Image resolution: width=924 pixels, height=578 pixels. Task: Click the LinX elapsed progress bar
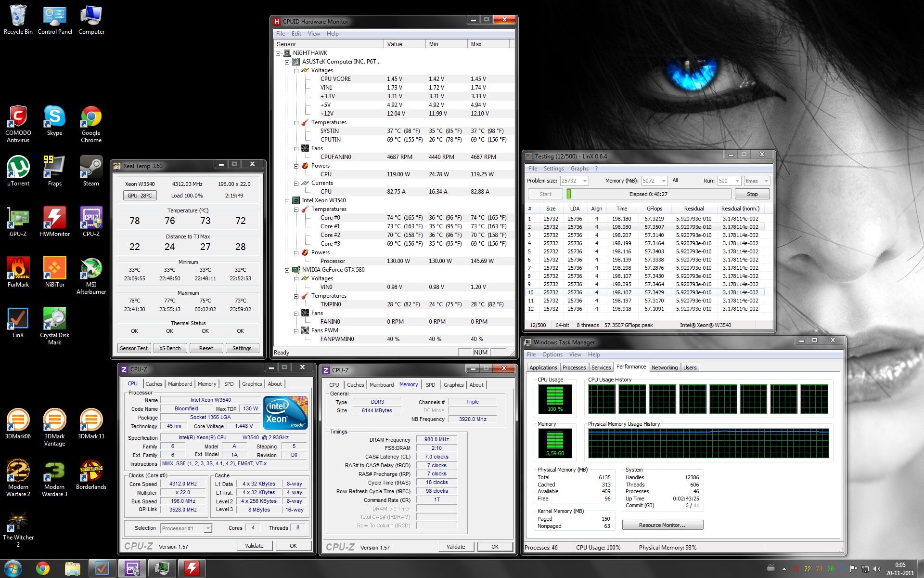click(648, 194)
